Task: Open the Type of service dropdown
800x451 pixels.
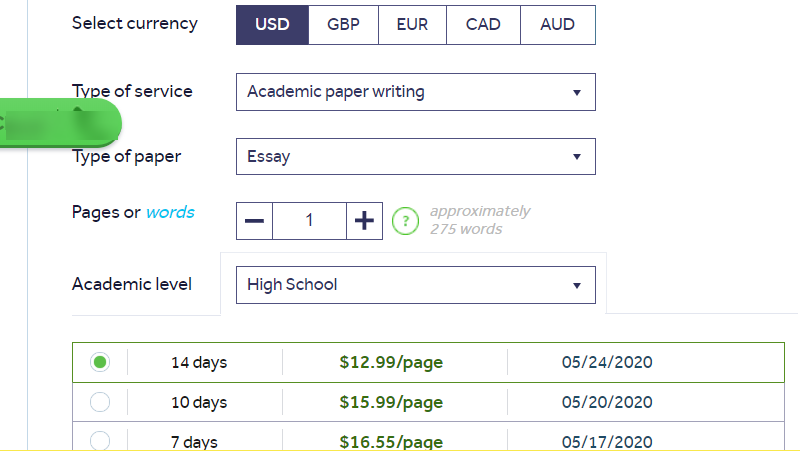Action: [416, 92]
